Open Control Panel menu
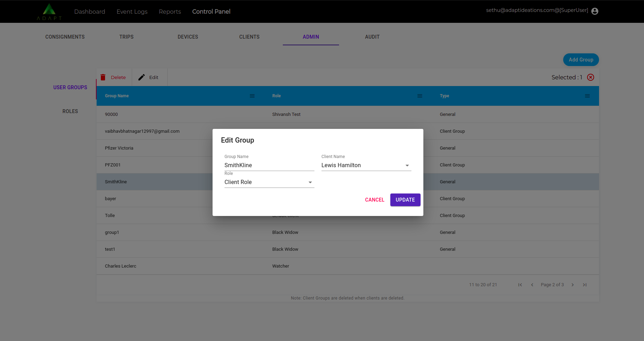Viewport: 644px width, 341px height. pos(211,12)
